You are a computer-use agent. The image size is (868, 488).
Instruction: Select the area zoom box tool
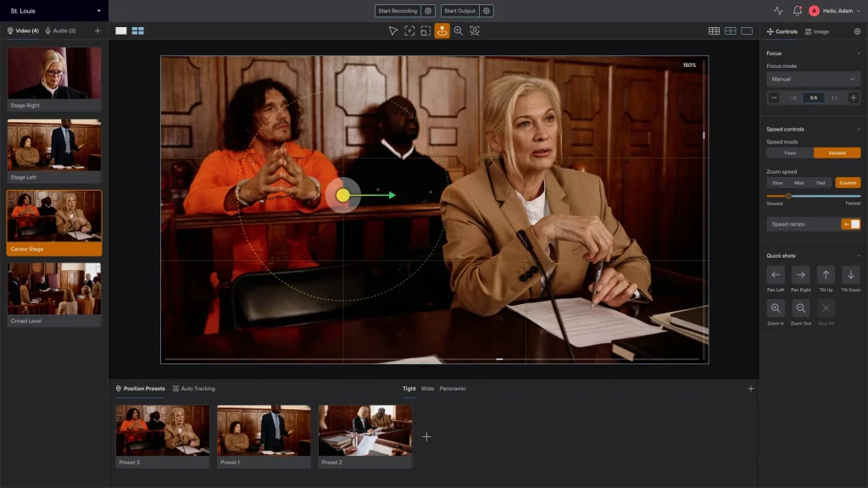(x=426, y=31)
